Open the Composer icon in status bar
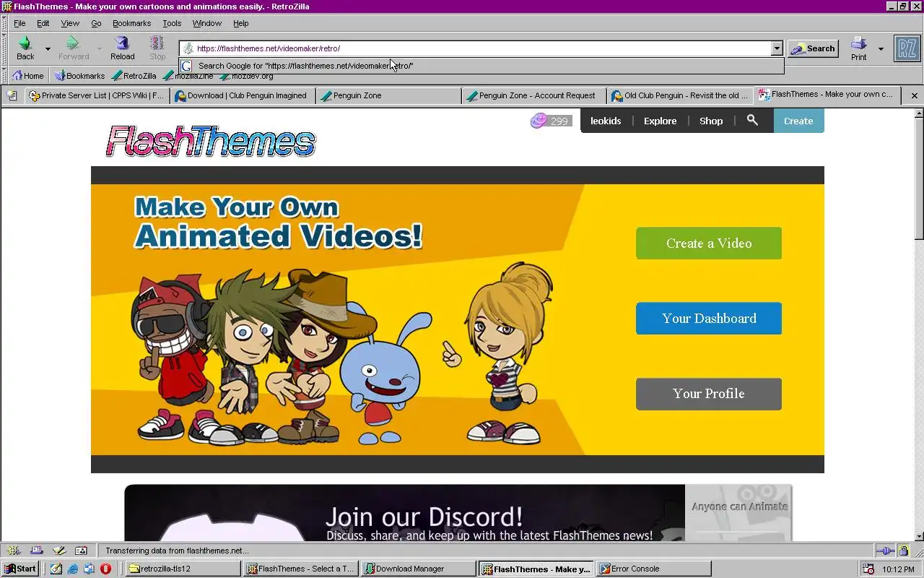 (59, 551)
